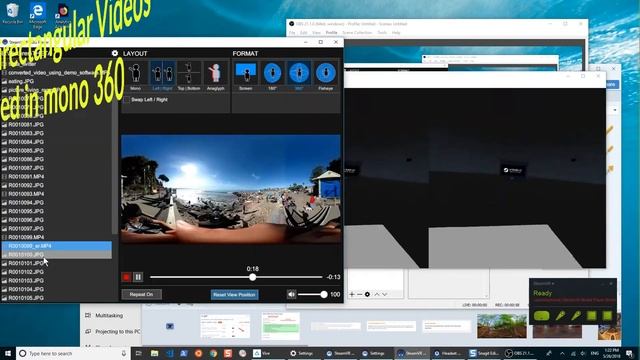Open Windows Start menu
The width and height of the screenshot is (640, 360).
click(8, 353)
